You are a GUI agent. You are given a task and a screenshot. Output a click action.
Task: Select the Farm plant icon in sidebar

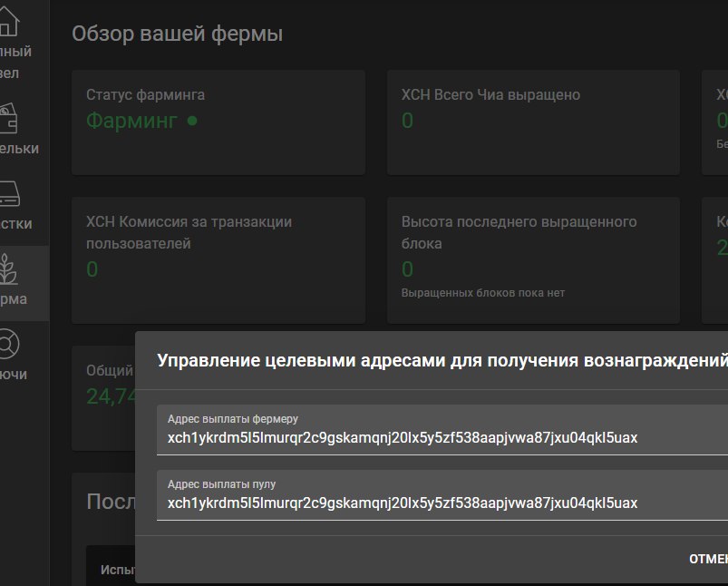(8, 269)
